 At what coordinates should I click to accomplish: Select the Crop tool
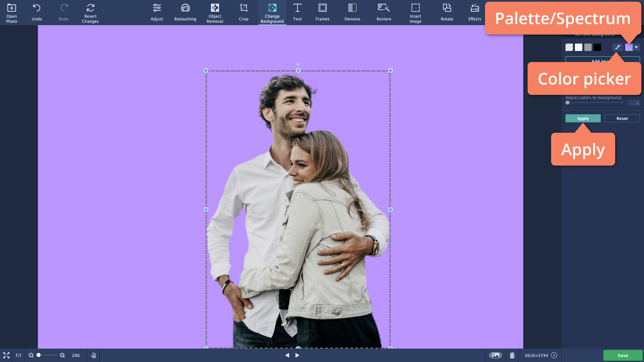click(x=244, y=13)
